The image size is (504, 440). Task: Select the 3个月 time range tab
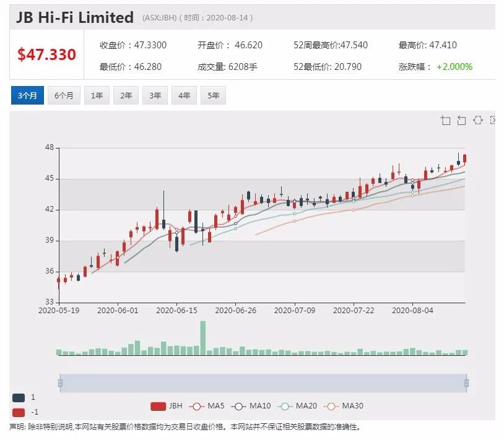pyautogui.click(x=27, y=95)
